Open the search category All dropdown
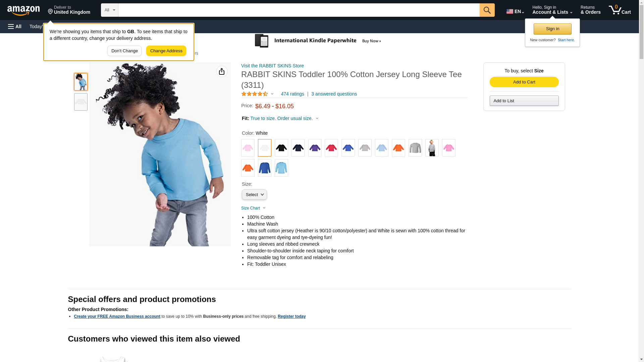Image resolution: width=644 pixels, height=362 pixels. click(109, 10)
